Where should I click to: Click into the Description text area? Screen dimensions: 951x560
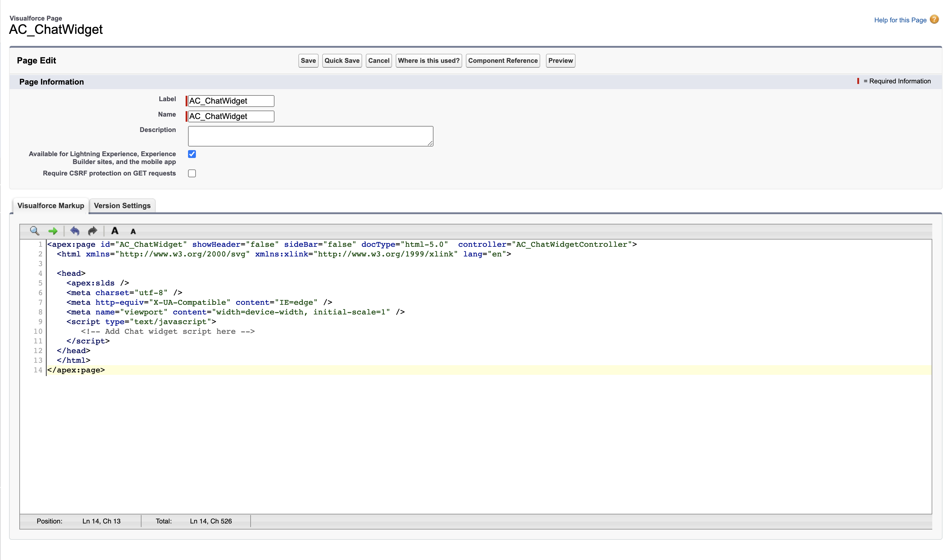point(310,136)
